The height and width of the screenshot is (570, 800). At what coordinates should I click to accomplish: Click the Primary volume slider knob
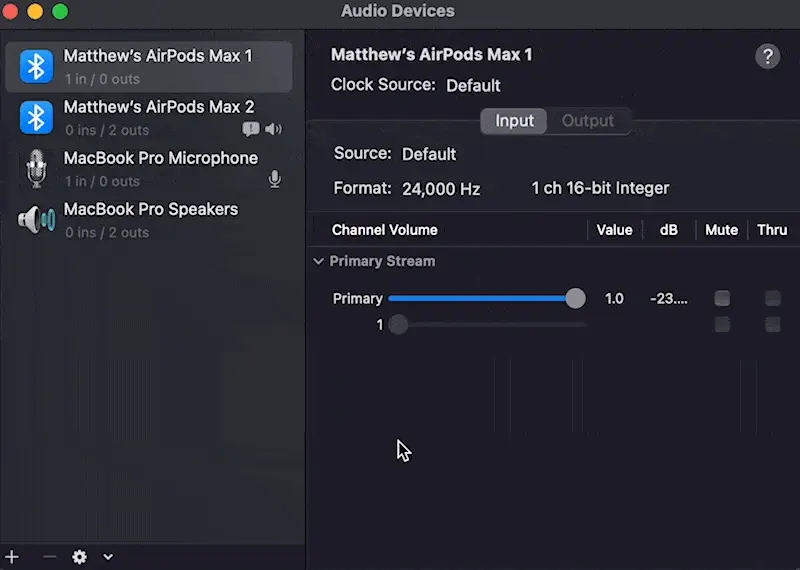(576, 298)
